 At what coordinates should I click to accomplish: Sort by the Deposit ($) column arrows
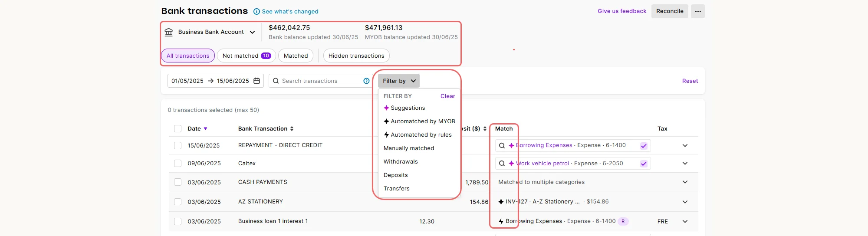click(485, 129)
